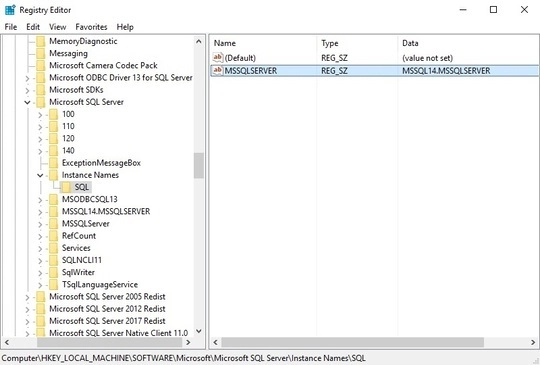Open the Edit menu
This screenshot has width=540, height=365.
click(33, 27)
